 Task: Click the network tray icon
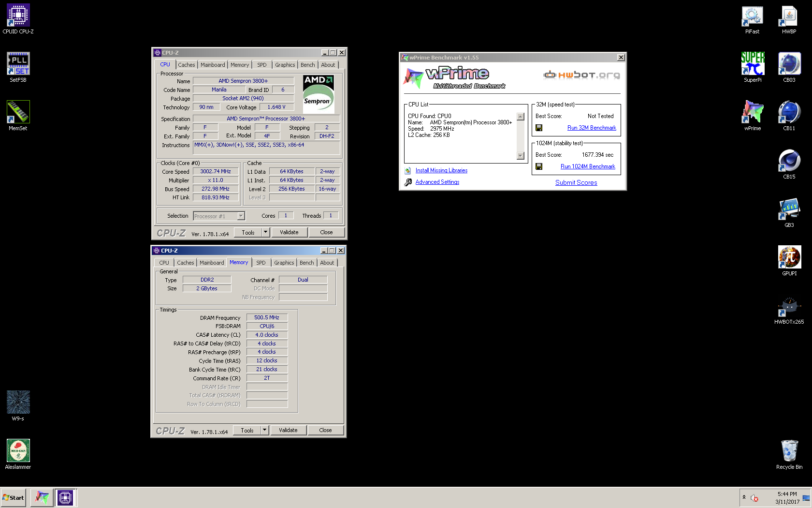pos(806,498)
